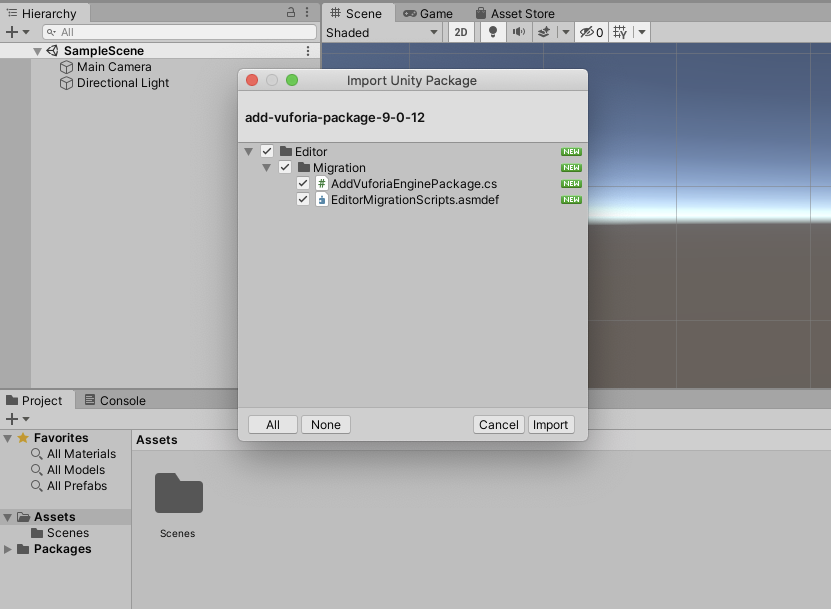Collapse the SampleScene tree node
Viewport: 831px width, 609px height.
(37, 51)
